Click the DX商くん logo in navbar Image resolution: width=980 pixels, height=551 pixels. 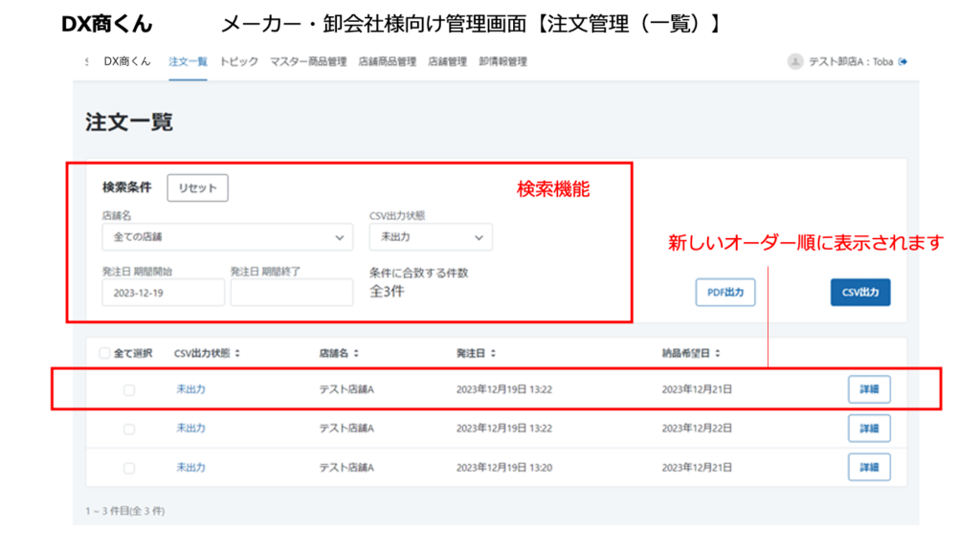(126, 61)
